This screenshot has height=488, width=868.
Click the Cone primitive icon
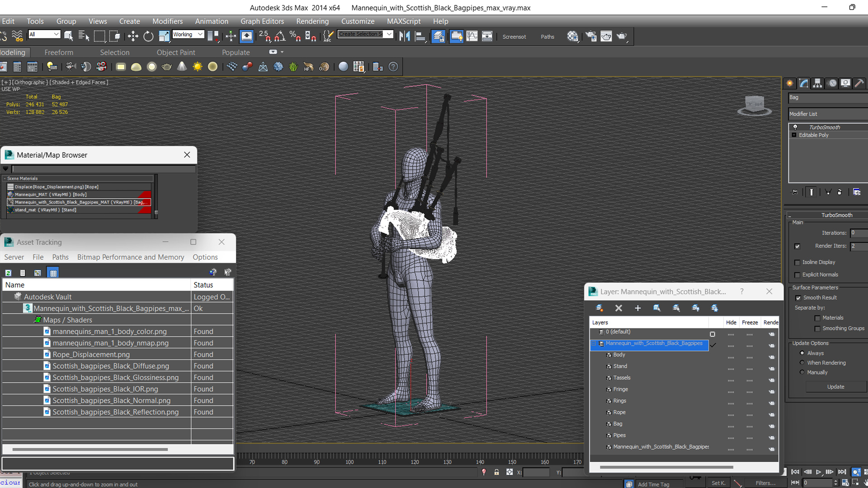[x=182, y=67]
